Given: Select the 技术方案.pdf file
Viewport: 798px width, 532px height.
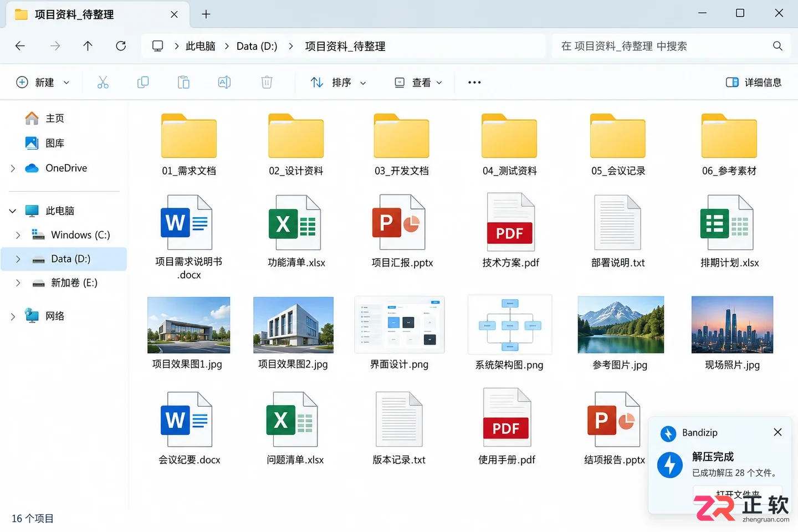Looking at the screenshot, I should [x=510, y=231].
